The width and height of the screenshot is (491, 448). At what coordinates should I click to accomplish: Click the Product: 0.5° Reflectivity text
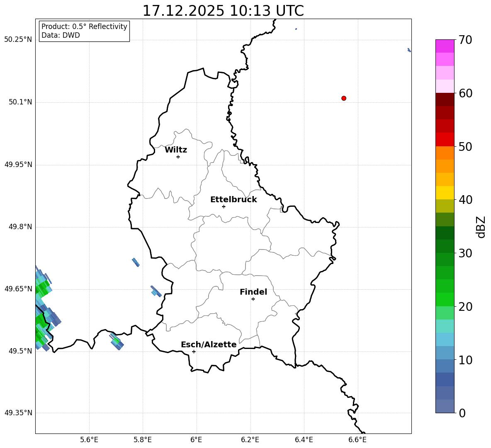tap(84, 27)
